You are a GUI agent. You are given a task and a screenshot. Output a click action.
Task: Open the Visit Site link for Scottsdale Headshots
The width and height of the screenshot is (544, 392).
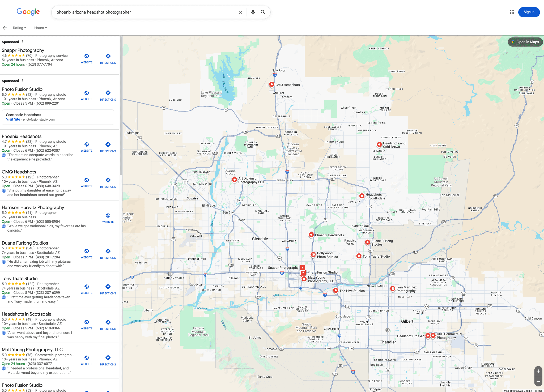pyautogui.click(x=13, y=119)
